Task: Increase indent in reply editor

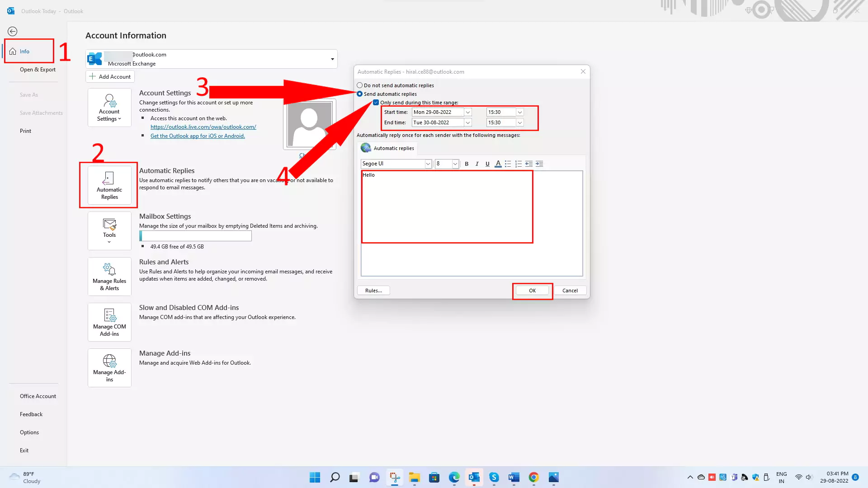Action: (x=539, y=164)
